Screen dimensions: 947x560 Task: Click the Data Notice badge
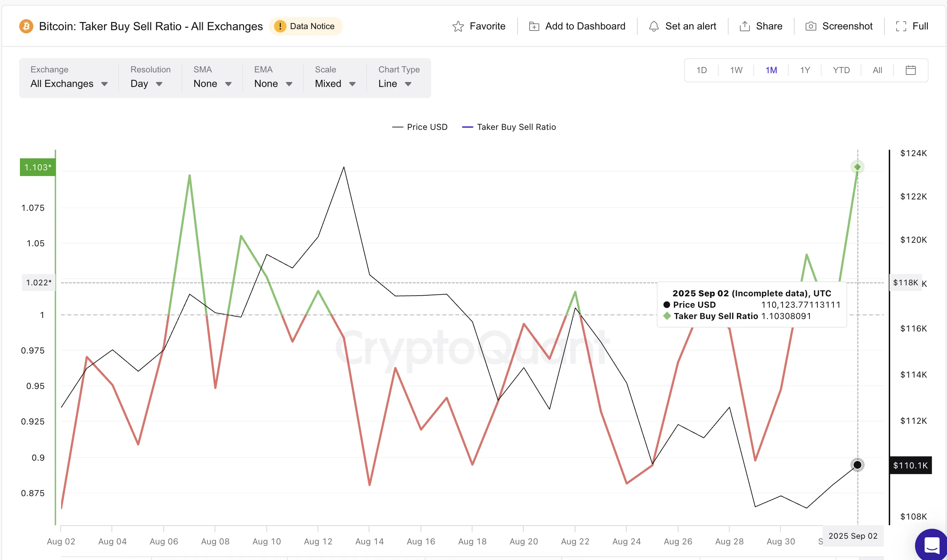tap(305, 26)
